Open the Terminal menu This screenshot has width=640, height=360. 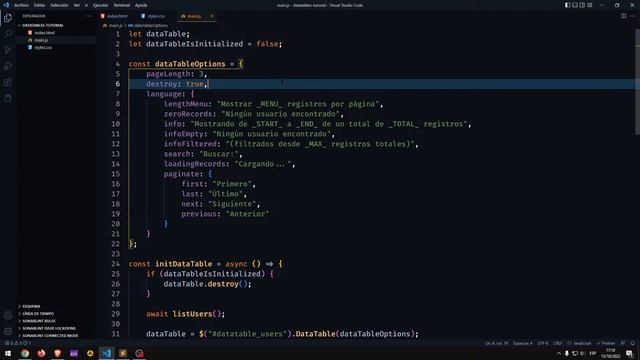click(122, 5)
